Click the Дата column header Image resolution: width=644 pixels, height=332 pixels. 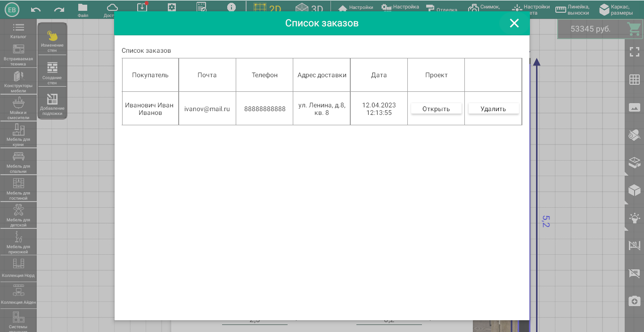click(x=379, y=75)
